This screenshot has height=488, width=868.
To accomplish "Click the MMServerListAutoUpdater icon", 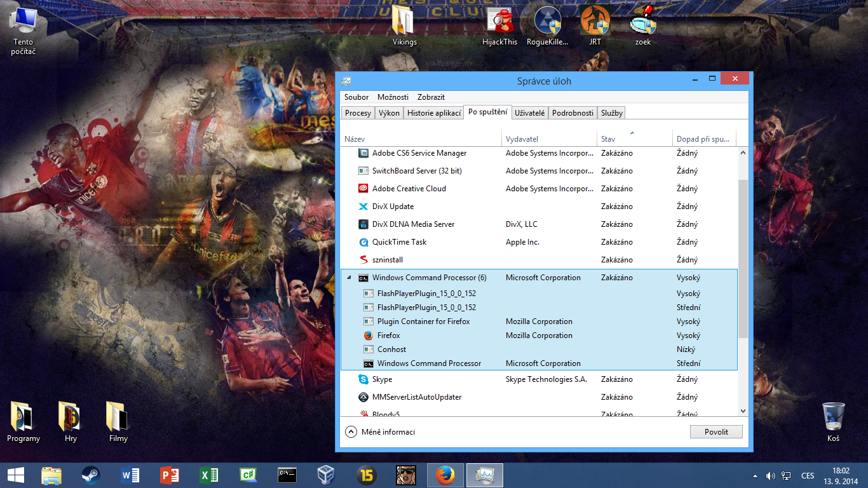I will [x=363, y=397].
